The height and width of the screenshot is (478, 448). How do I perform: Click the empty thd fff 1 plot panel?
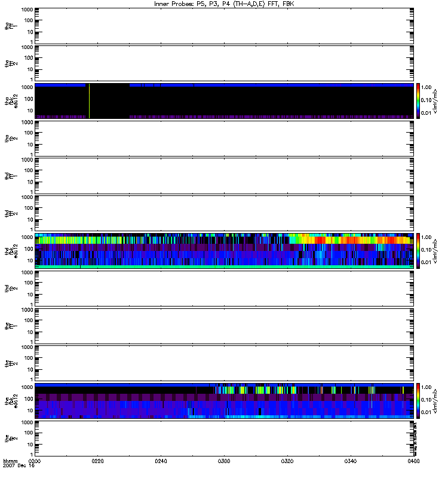[x=225, y=176]
